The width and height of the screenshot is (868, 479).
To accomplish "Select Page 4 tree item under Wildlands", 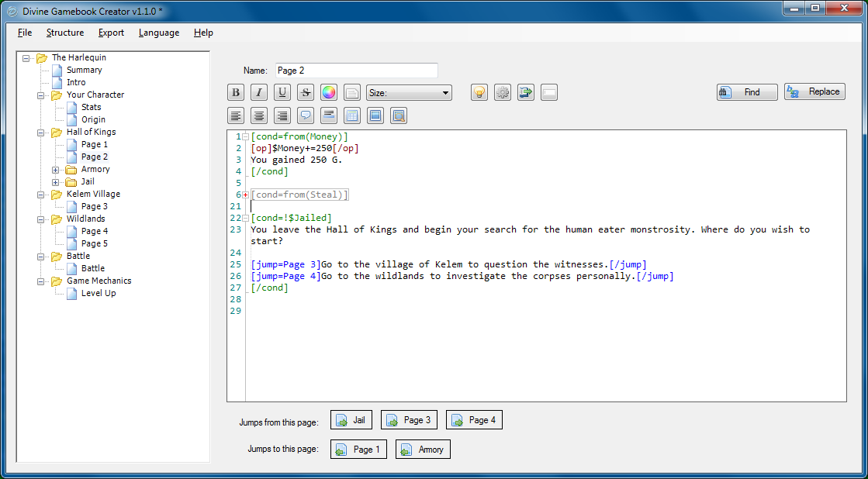I will click(95, 231).
